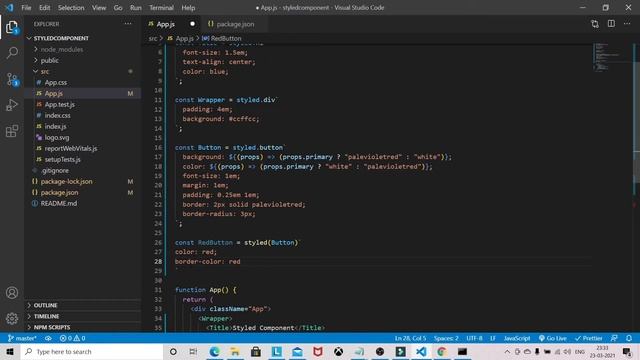The height and width of the screenshot is (360, 640).
Task: Open the notifications bell in status bar
Action: [x=629, y=338]
